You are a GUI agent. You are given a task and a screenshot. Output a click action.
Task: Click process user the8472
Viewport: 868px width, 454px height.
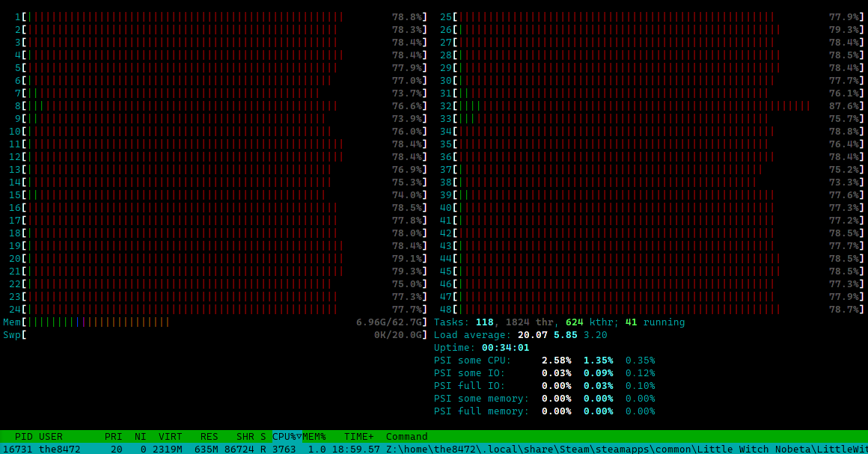click(x=60, y=449)
